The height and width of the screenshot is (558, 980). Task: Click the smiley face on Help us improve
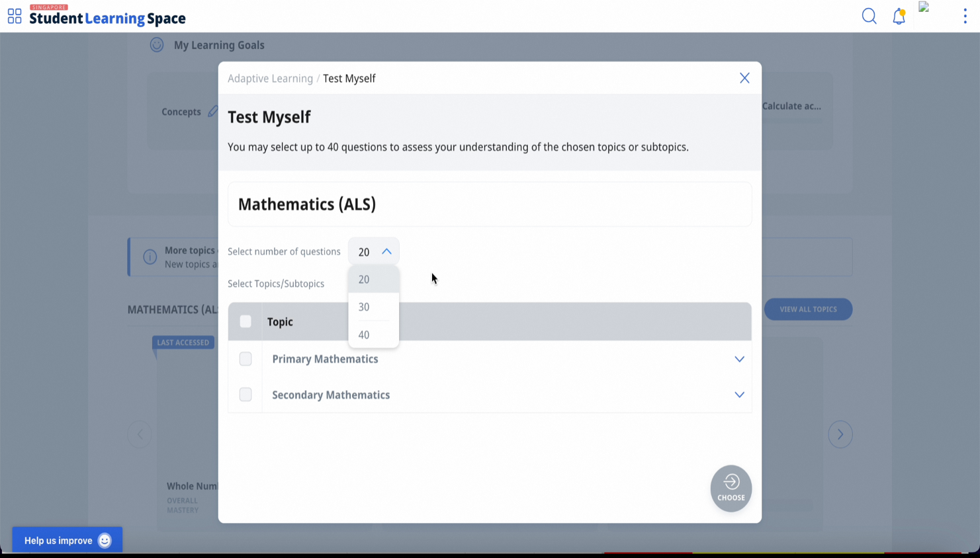click(x=104, y=540)
